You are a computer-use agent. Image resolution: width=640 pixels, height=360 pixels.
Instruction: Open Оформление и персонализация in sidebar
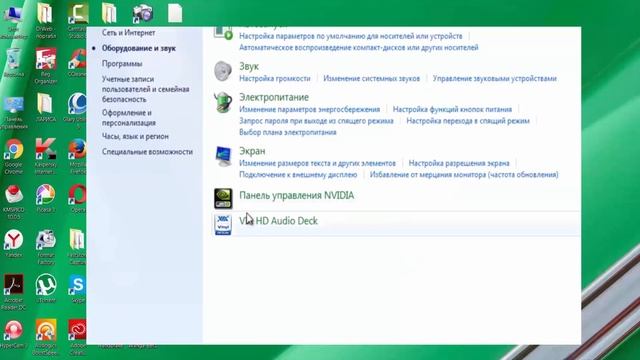(x=129, y=118)
